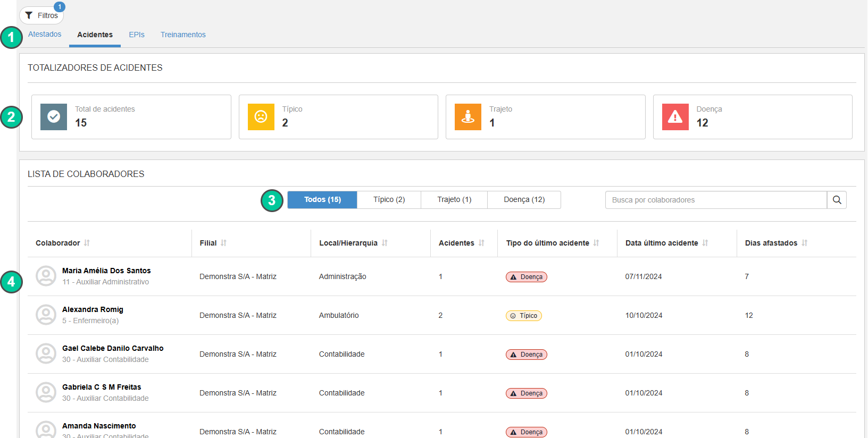This screenshot has width=868, height=438.
Task: Click the Total de acidentes card
Action: click(x=131, y=117)
